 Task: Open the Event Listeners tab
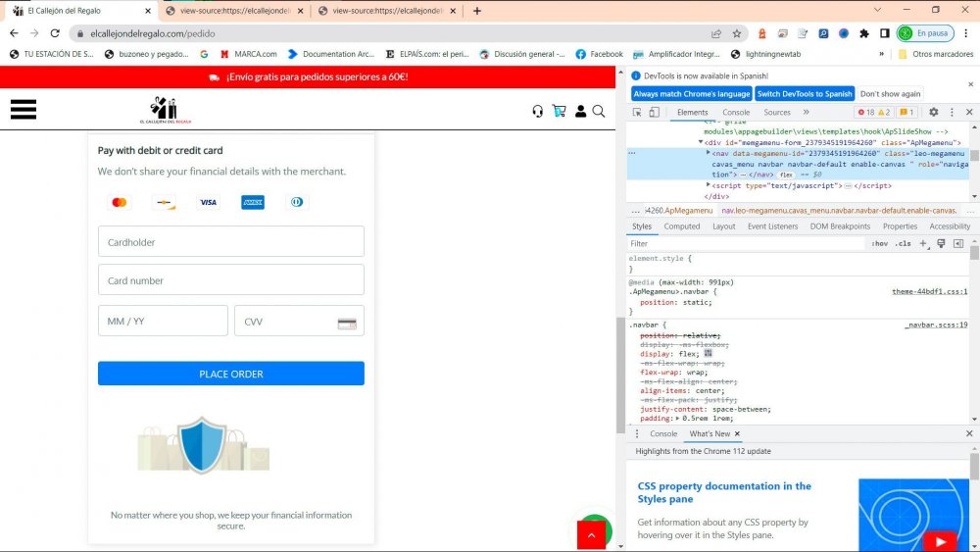click(x=772, y=226)
